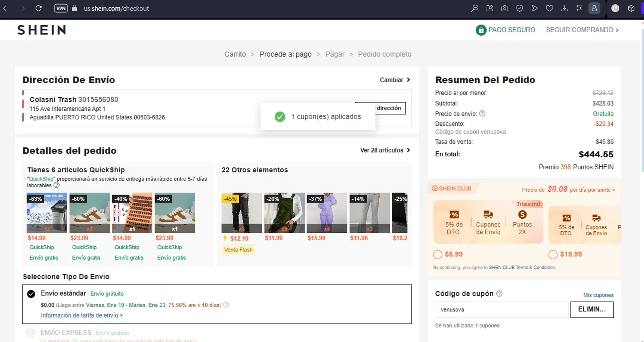Open SHEN CLUB Terms & Conditions link
The image size is (644, 342).
click(x=522, y=267)
